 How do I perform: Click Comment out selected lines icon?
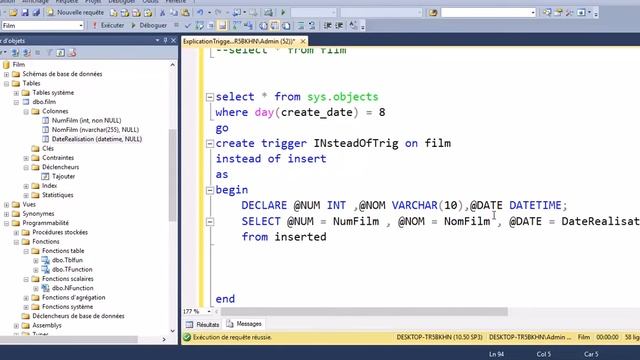(x=301, y=26)
